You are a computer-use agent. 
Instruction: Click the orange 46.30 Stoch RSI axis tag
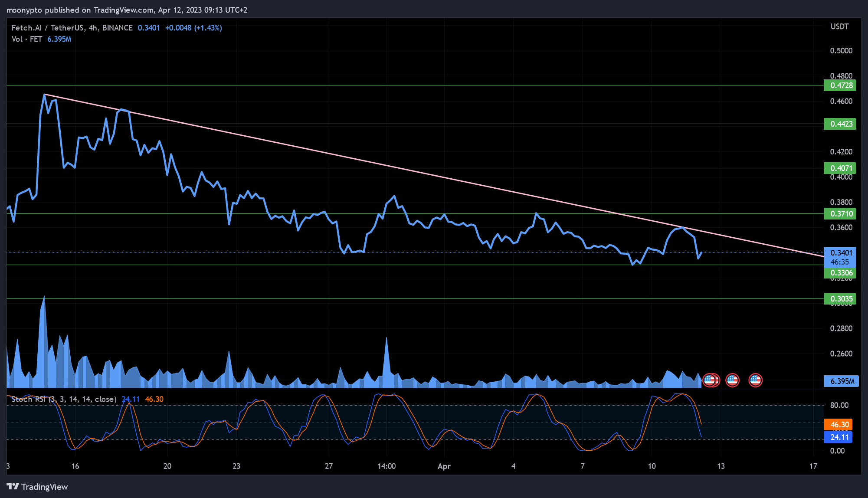[839, 425]
